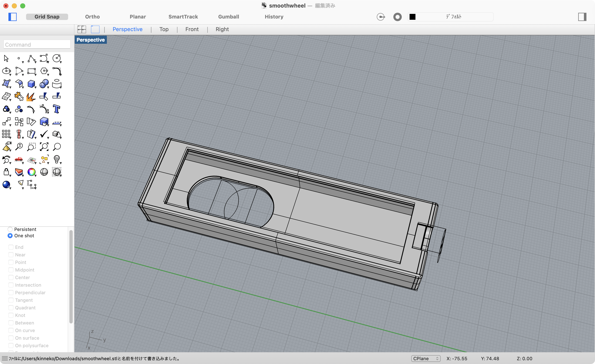Viewport: 595px width, 364px height.
Task: Open the CPlane coordinate dropdown
Action: [x=426, y=359]
